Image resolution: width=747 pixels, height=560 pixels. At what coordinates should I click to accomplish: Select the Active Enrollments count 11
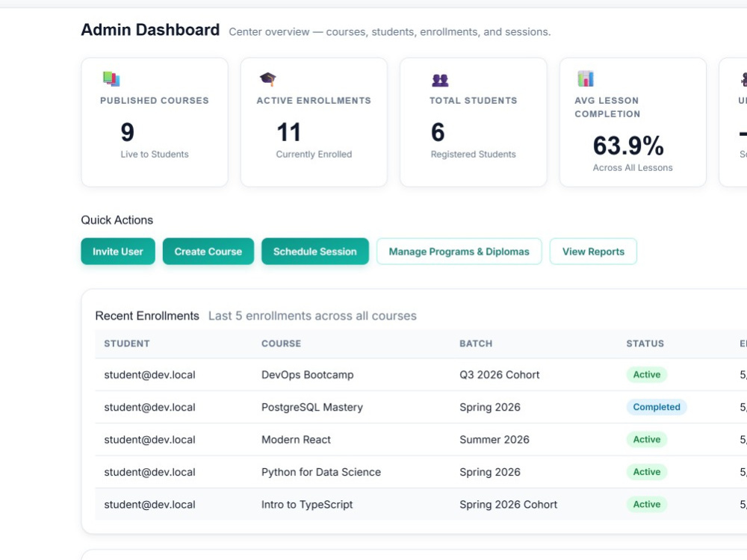coord(288,132)
